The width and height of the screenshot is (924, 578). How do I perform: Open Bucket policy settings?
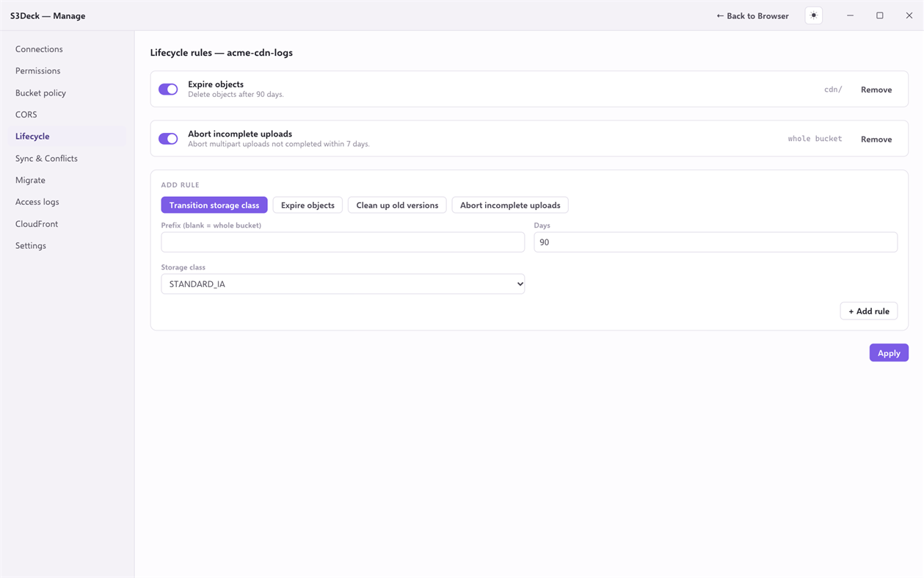coord(68,93)
